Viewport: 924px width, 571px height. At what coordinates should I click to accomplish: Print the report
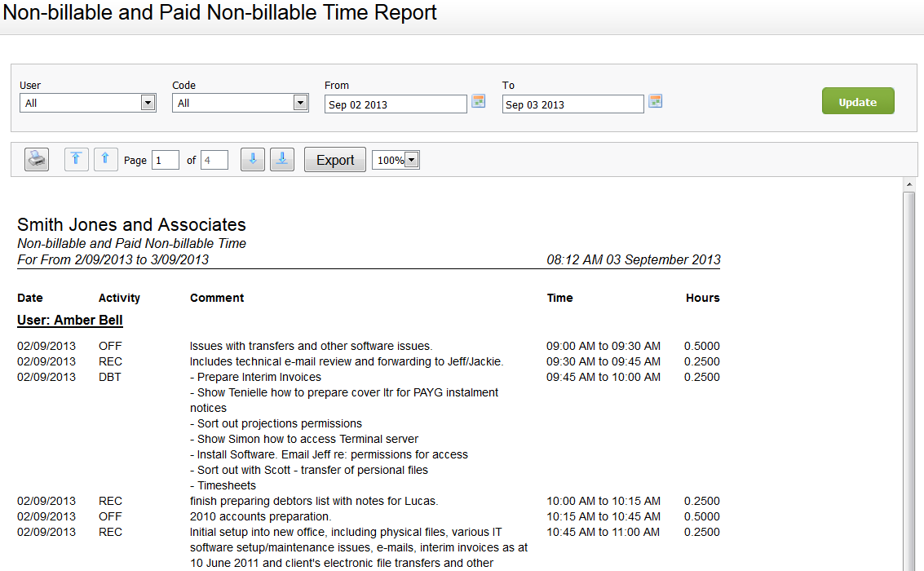point(36,159)
